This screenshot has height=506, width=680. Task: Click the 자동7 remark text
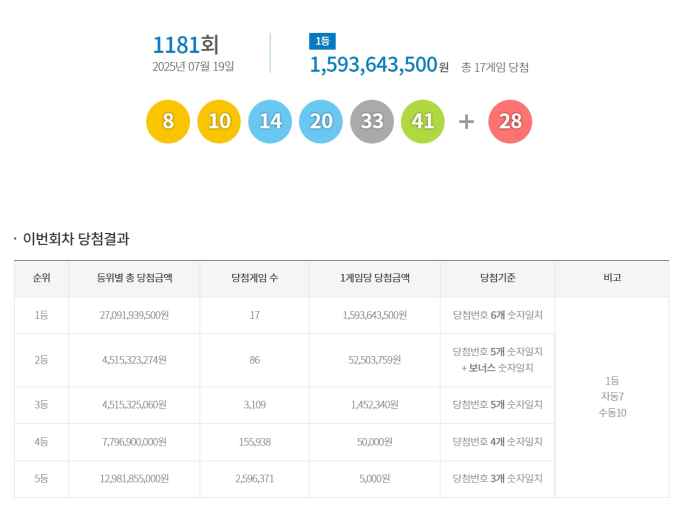(x=612, y=396)
